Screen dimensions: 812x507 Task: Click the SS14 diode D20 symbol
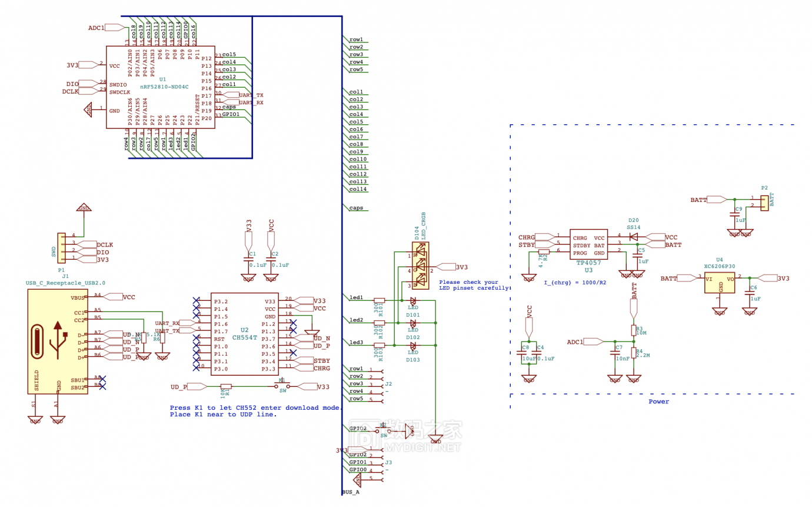pos(633,237)
